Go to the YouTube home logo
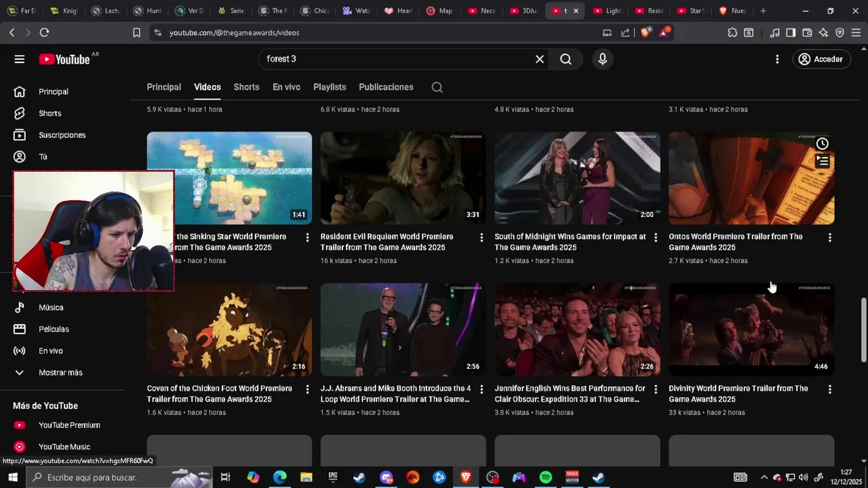This screenshot has height=488, width=868. [64, 59]
